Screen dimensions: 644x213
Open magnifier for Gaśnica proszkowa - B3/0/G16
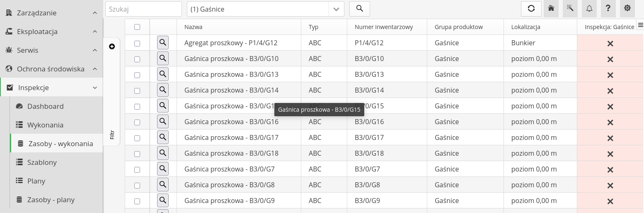pyautogui.click(x=163, y=122)
